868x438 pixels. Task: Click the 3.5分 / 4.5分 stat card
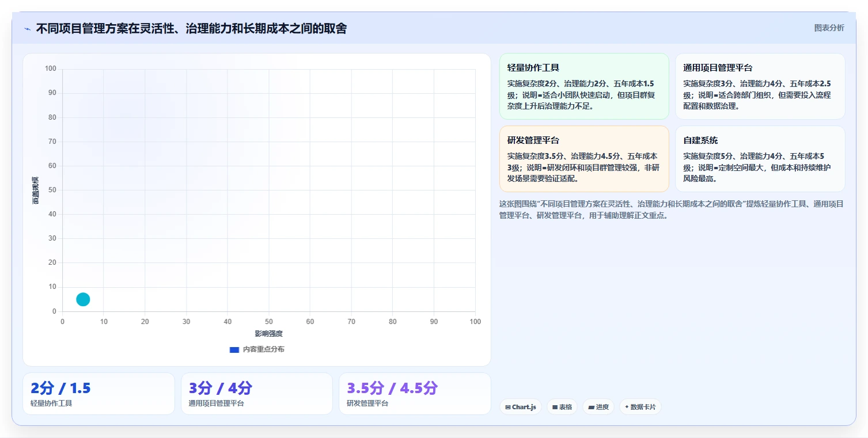(415, 394)
